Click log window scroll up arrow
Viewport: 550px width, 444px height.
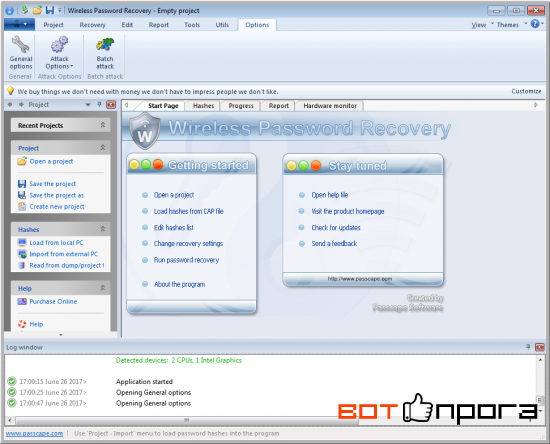point(540,360)
